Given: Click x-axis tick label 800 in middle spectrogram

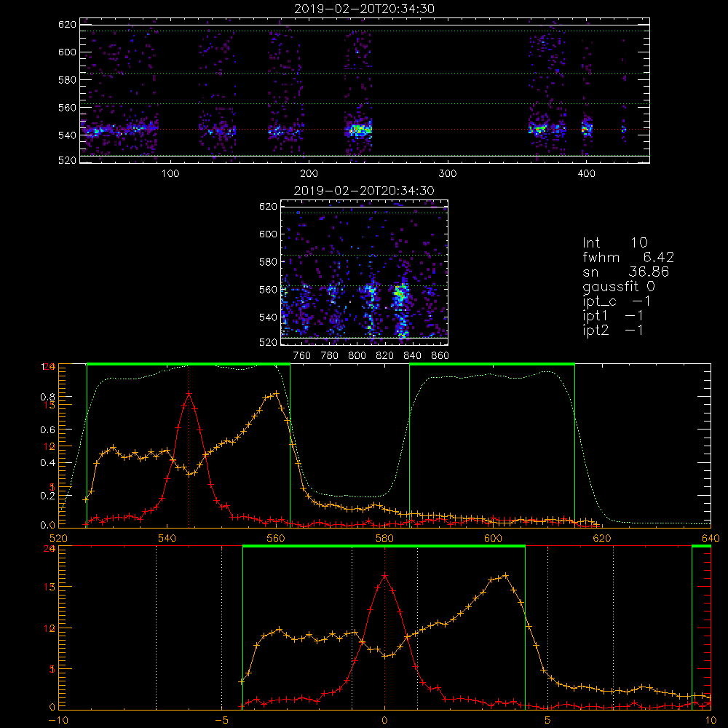Looking at the screenshot, I should (x=357, y=356).
